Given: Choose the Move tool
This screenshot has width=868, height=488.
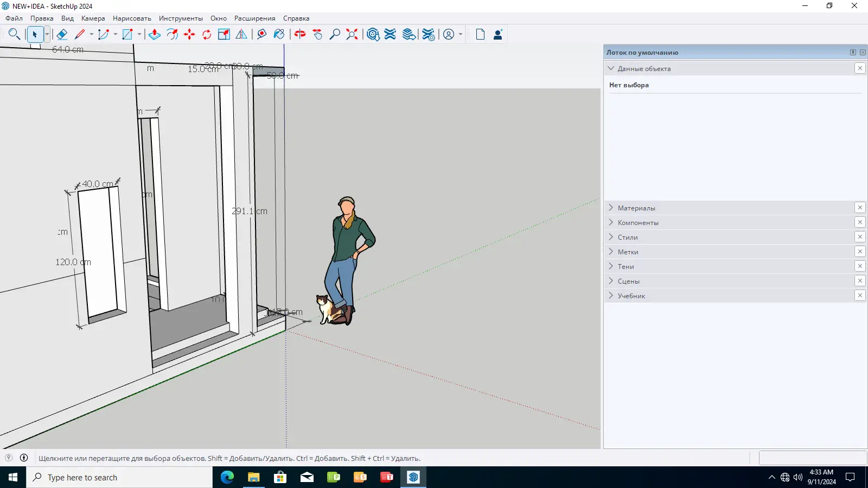Looking at the screenshot, I should (189, 35).
